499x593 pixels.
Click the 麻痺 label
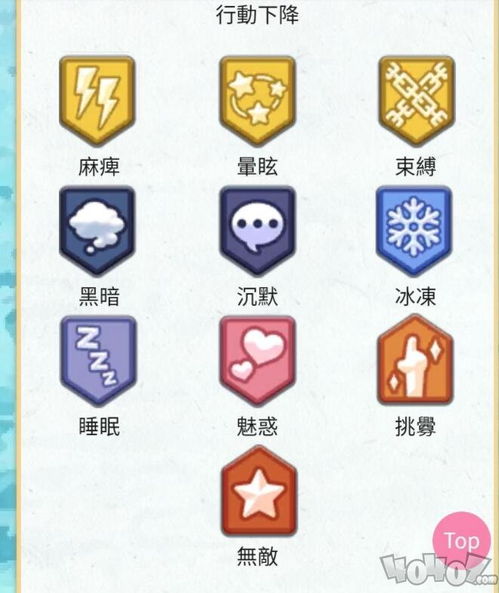pyautogui.click(x=99, y=167)
